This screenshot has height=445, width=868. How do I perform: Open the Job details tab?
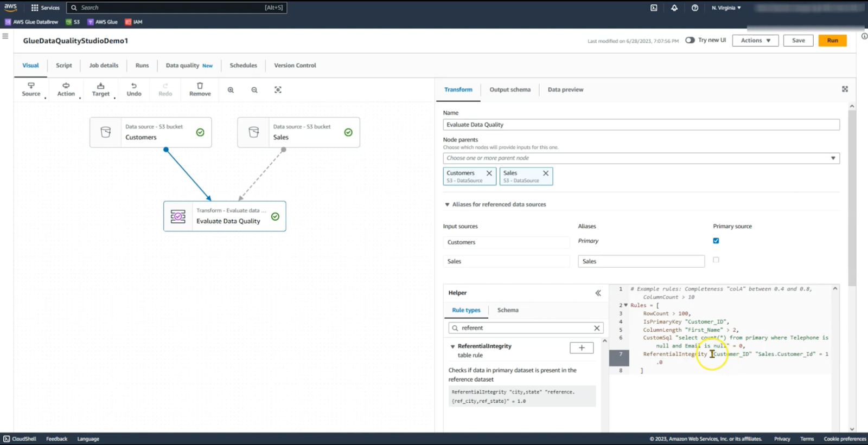point(104,66)
